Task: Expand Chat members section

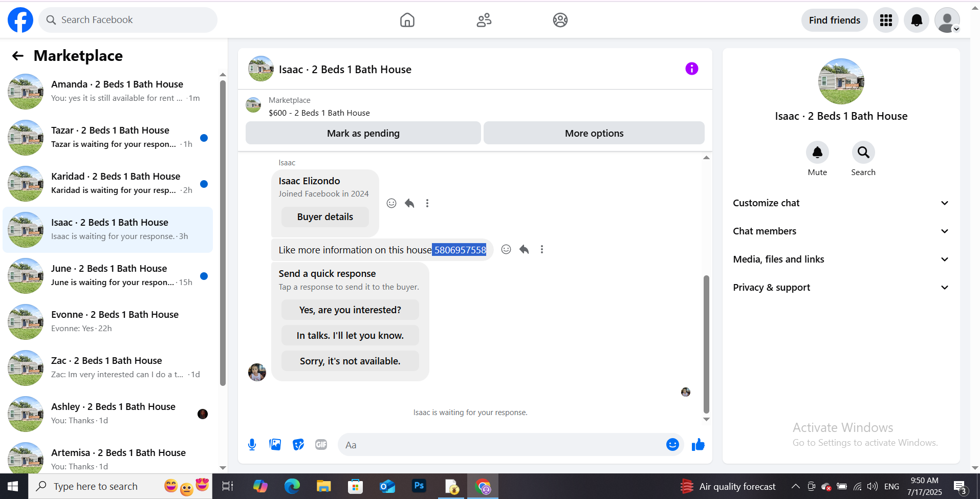Action: (841, 231)
